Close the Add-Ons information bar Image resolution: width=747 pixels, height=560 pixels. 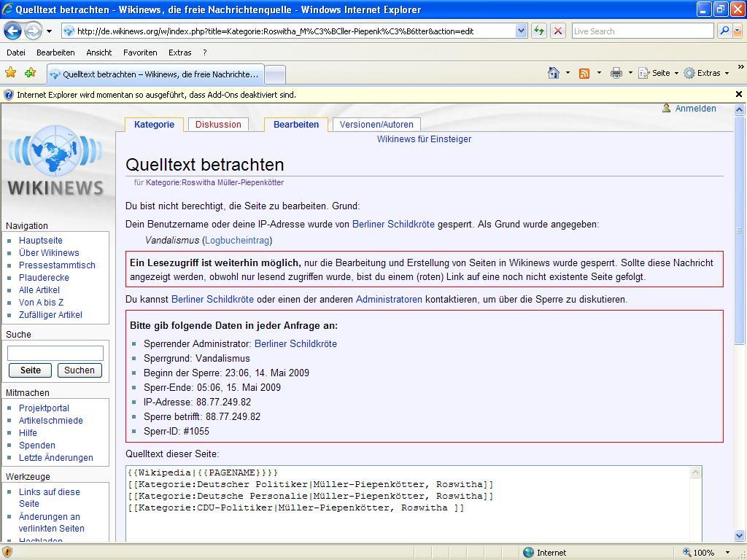[x=738, y=94]
